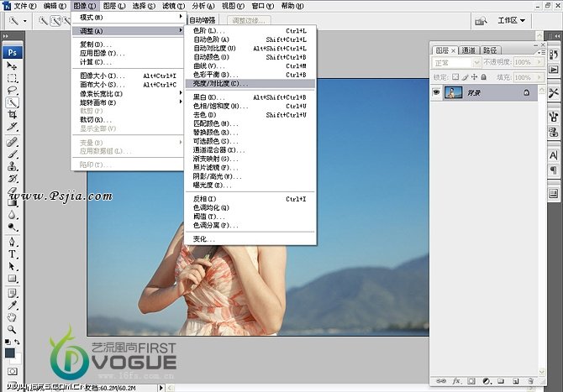Image resolution: width=563 pixels, height=392 pixels.
Task: Select the Horizontal Type tool
Action: click(x=13, y=253)
